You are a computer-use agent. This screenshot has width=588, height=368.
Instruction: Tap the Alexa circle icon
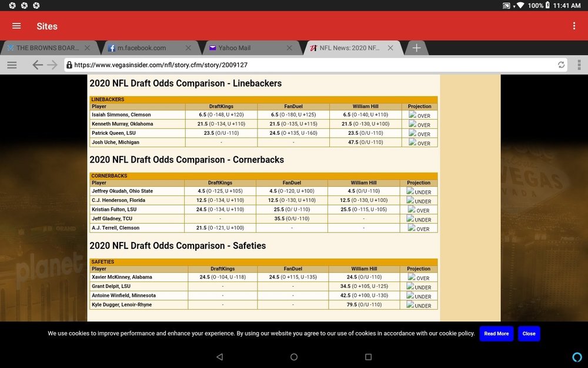click(577, 357)
